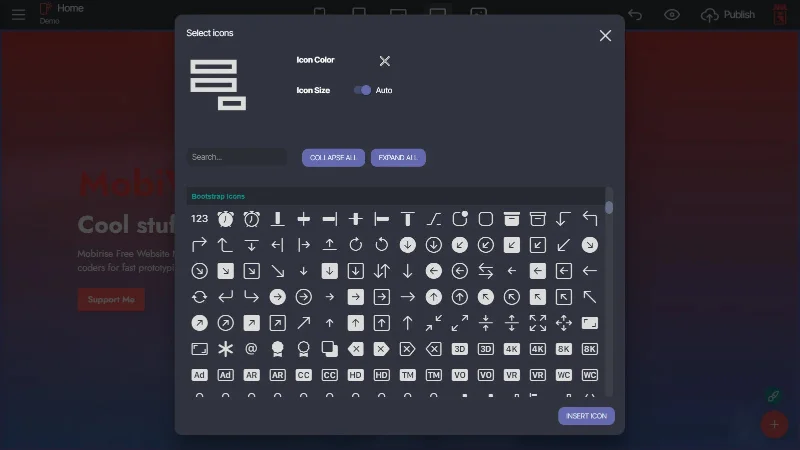Choose the filled 3D badge icon

(x=460, y=349)
